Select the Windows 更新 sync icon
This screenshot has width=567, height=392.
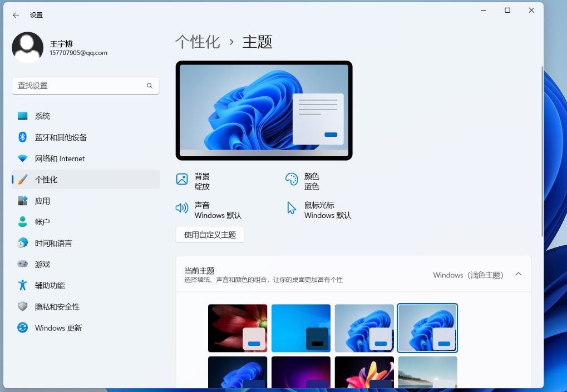coord(22,328)
